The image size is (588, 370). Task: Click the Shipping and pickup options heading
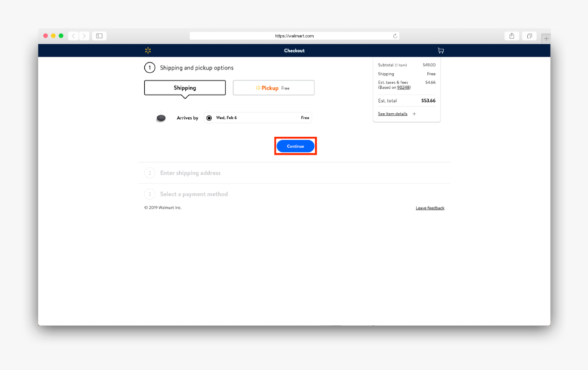pyautogui.click(x=196, y=68)
